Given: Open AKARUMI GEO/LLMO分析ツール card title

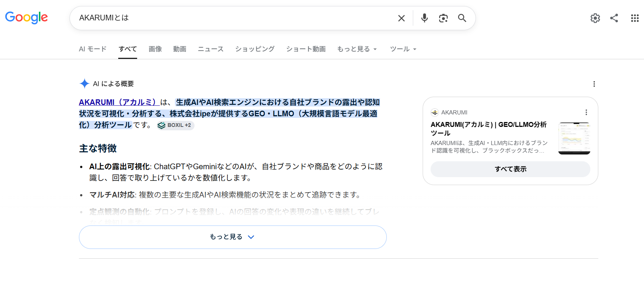Looking at the screenshot, I should click(489, 129).
